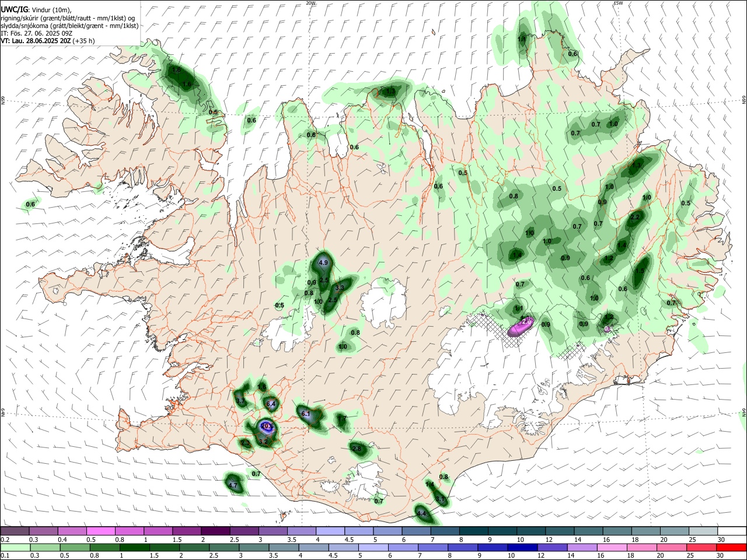Click the 4.9 precipitation value
747x560 pixels.
(x=324, y=263)
